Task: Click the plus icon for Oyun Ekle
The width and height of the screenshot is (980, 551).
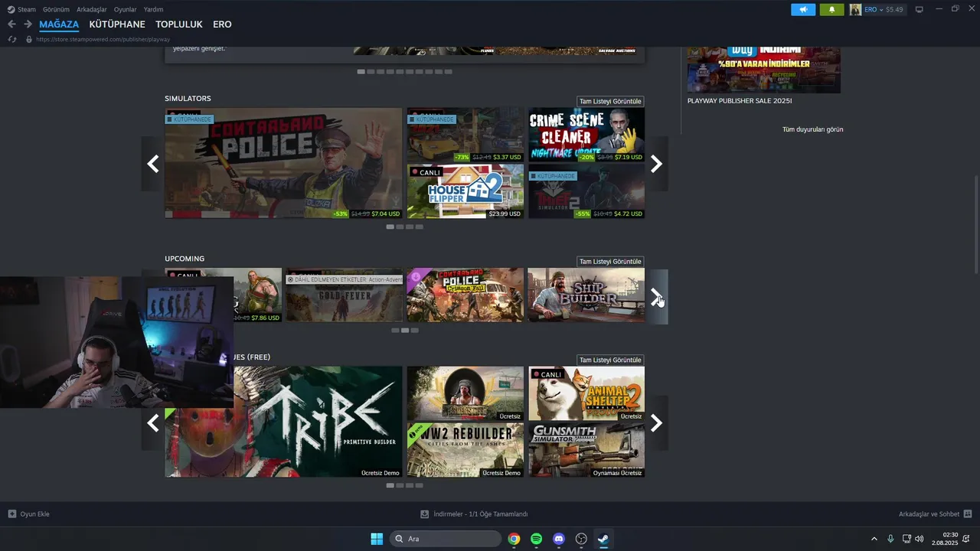Action: [x=11, y=514]
